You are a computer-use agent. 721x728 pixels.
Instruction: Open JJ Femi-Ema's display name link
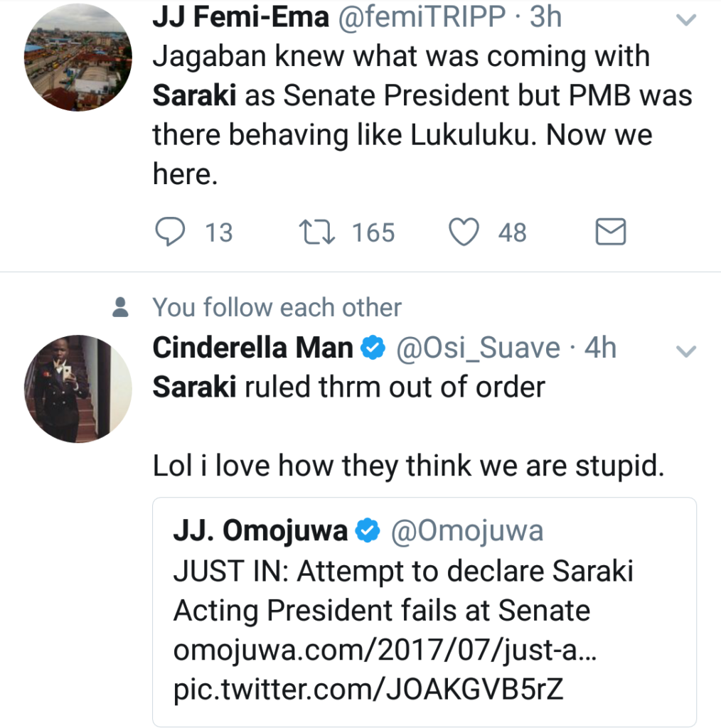pyautogui.click(x=240, y=18)
